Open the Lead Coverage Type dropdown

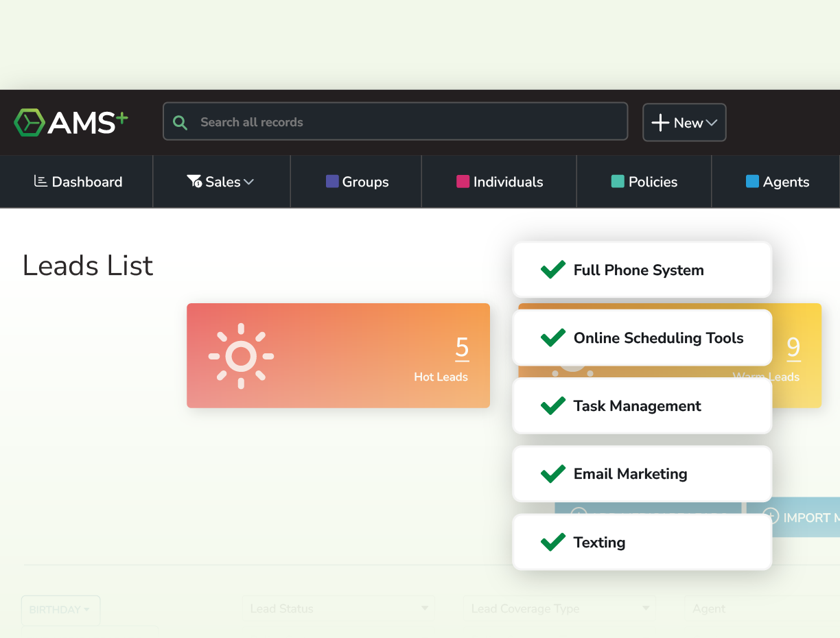[559, 609]
